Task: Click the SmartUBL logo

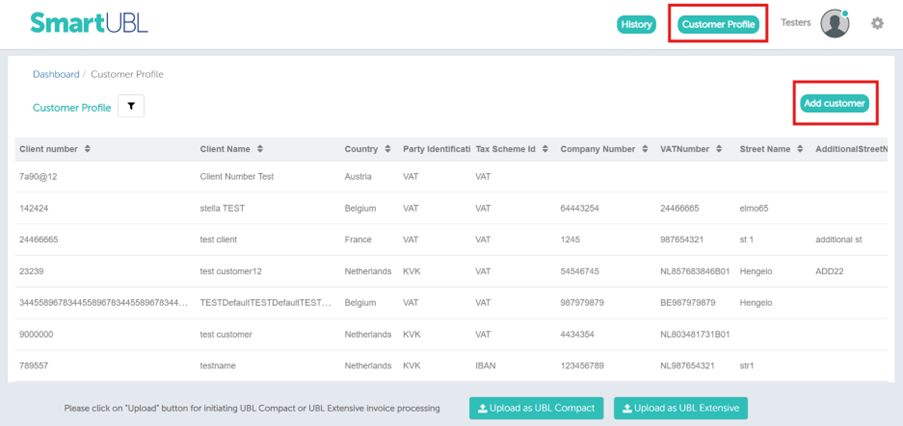Action: tap(89, 23)
